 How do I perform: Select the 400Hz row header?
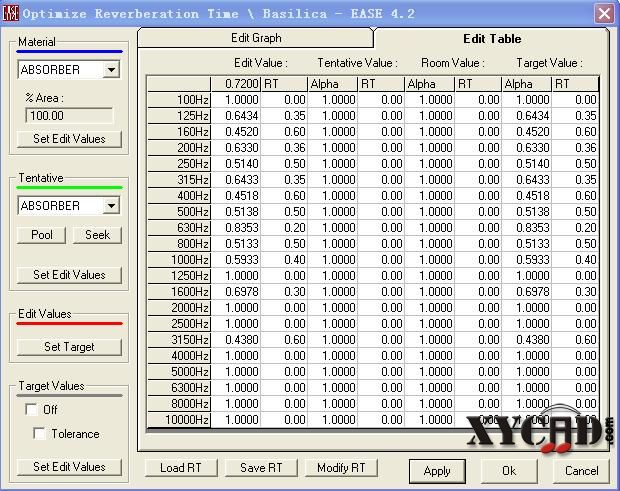point(179,196)
